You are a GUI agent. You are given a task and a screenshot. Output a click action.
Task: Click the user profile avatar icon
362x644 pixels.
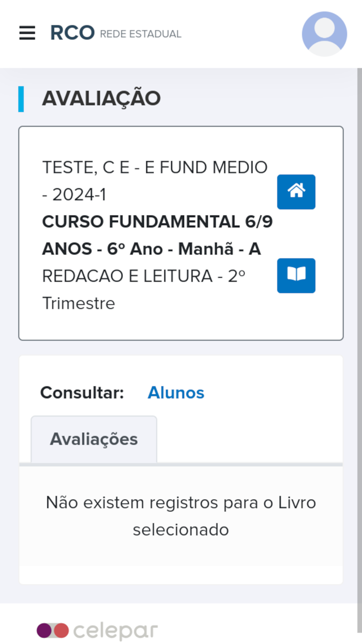(324, 33)
